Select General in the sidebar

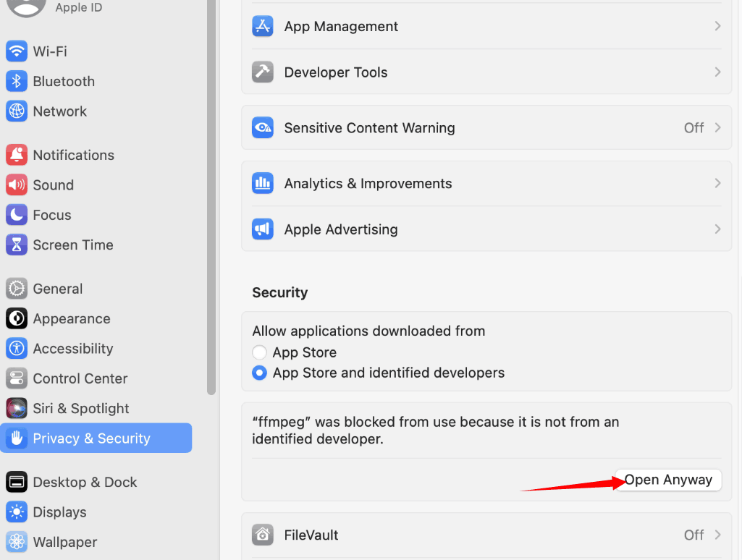click(x=58, y=289)
